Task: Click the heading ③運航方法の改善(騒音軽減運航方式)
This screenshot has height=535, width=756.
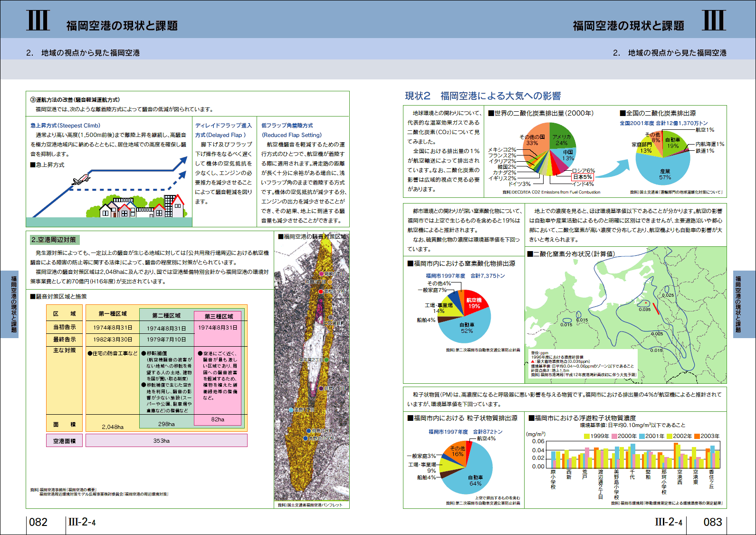Action: pyautogui.click(x=75, y=100)
